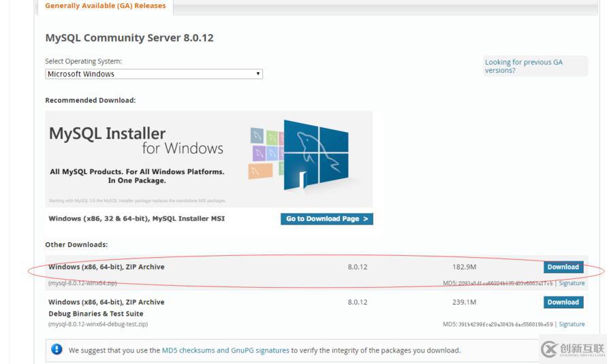Click the 'Other Downloads:' label
This screenshot has height=364, width=607.
(76, 245)
